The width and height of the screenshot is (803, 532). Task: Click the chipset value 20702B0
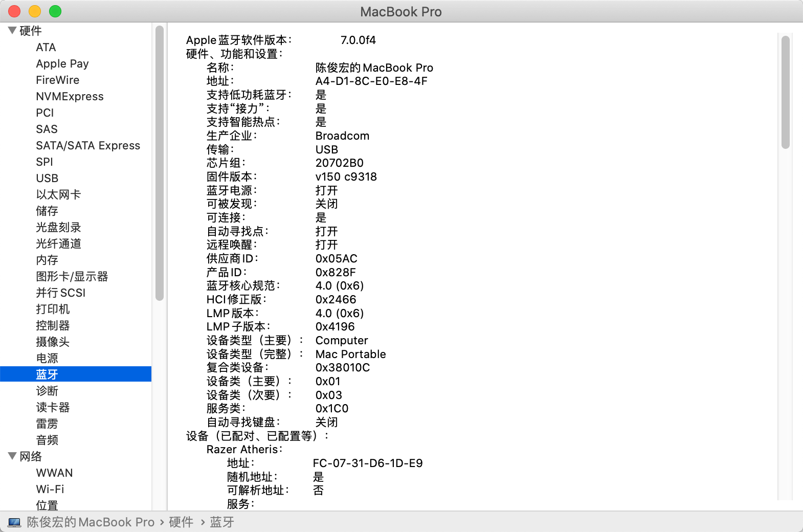click(x=340, y=163)
